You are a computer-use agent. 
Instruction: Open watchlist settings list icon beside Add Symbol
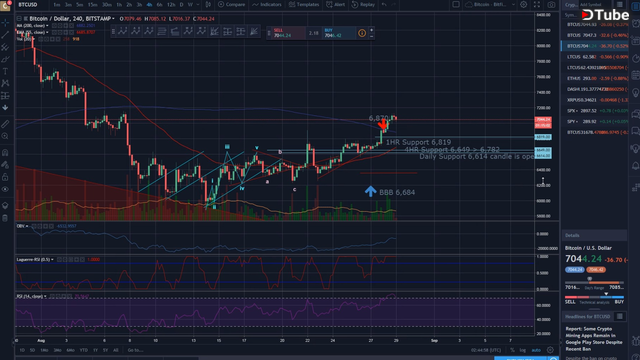click(620, 4)
